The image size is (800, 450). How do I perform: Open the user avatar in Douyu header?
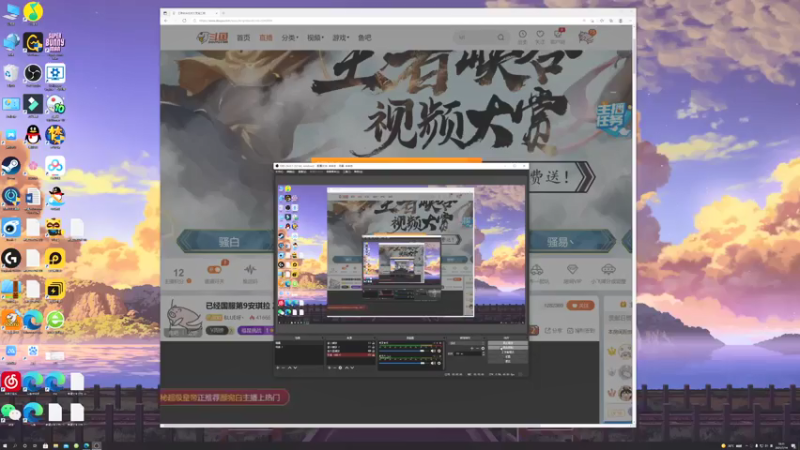[x=586, y=37]
